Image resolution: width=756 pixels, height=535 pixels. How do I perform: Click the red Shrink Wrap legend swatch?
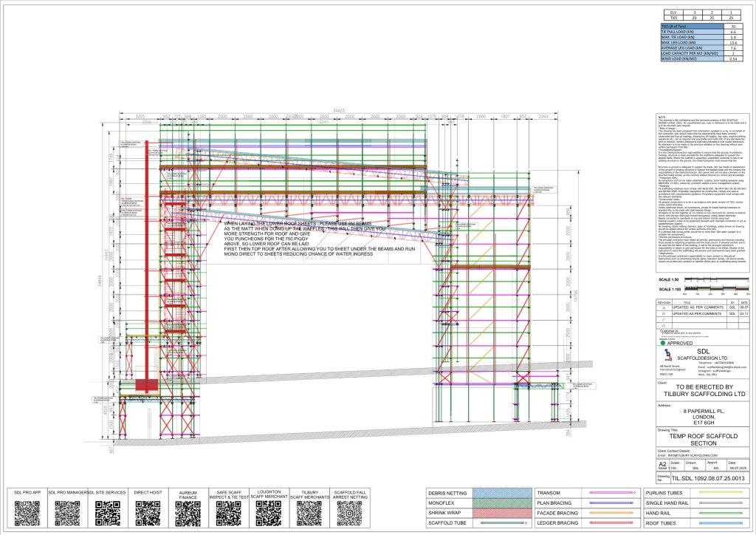(502, 513)
